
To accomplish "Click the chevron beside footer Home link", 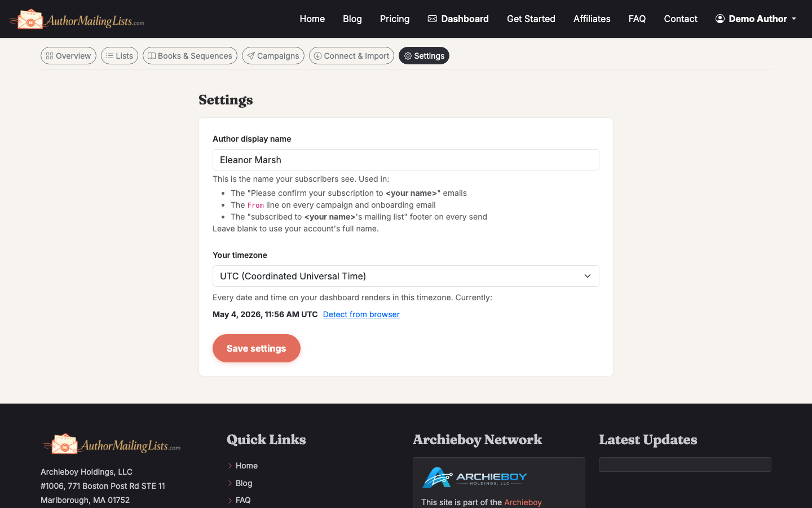I will (230, 466).
